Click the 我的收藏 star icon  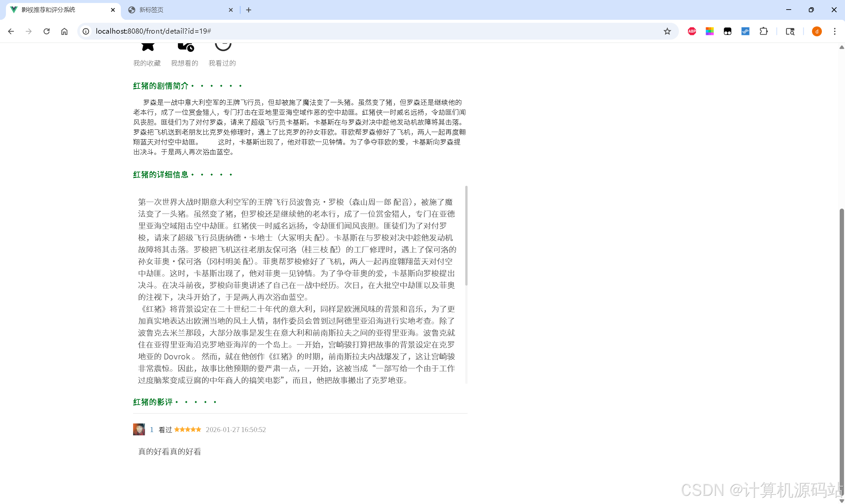pyautogui.click(x=148, y=47)
